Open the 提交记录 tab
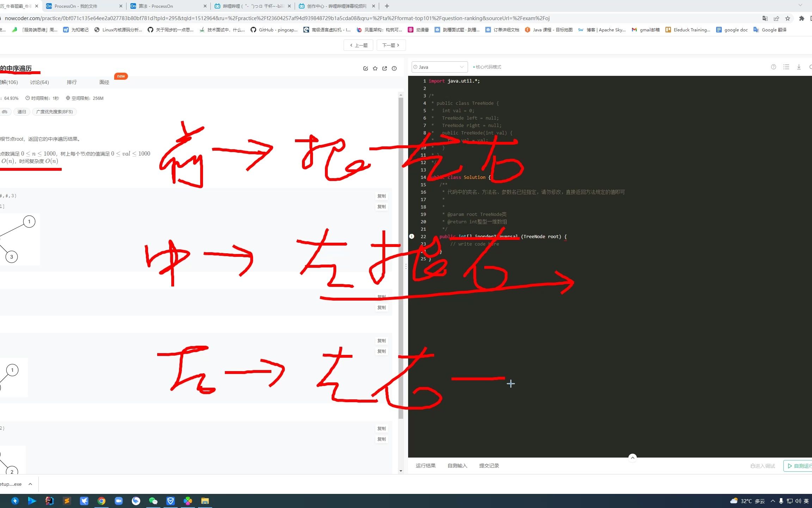This screenshot has width=812, height=508. pos(489,466)
